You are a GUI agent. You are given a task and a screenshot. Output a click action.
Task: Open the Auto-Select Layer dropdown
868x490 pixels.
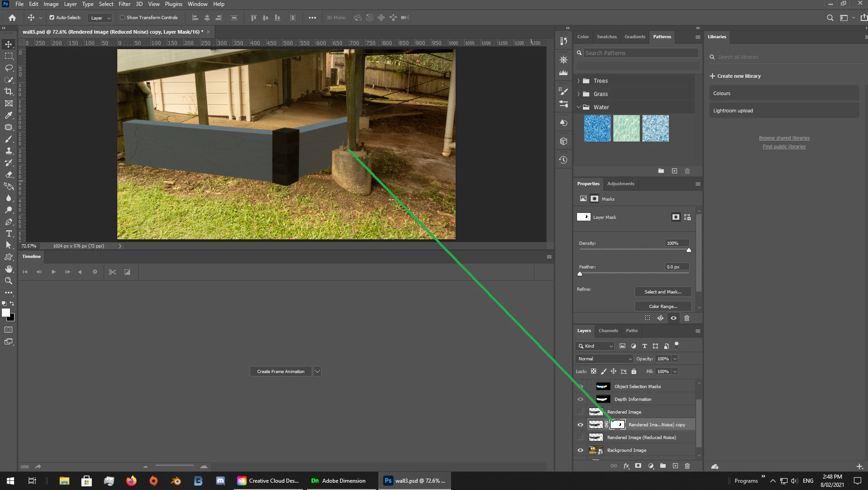click(100, 18)
